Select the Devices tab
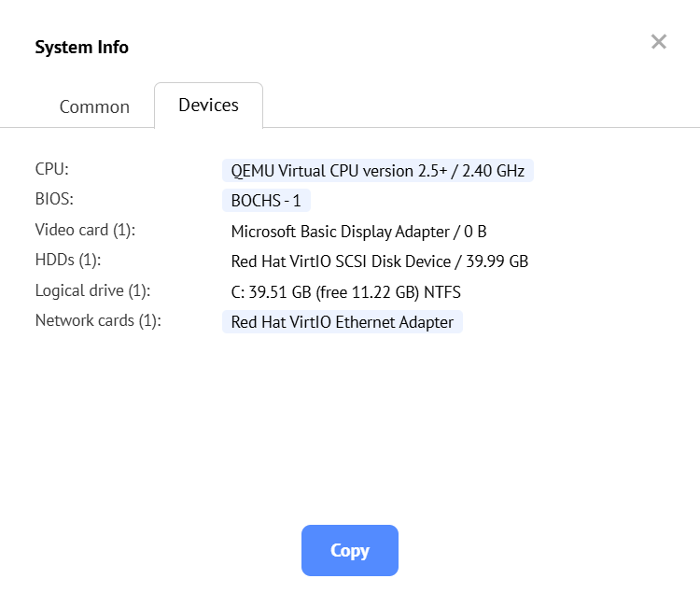Screen dimensions: 700x607 point(208,106)
